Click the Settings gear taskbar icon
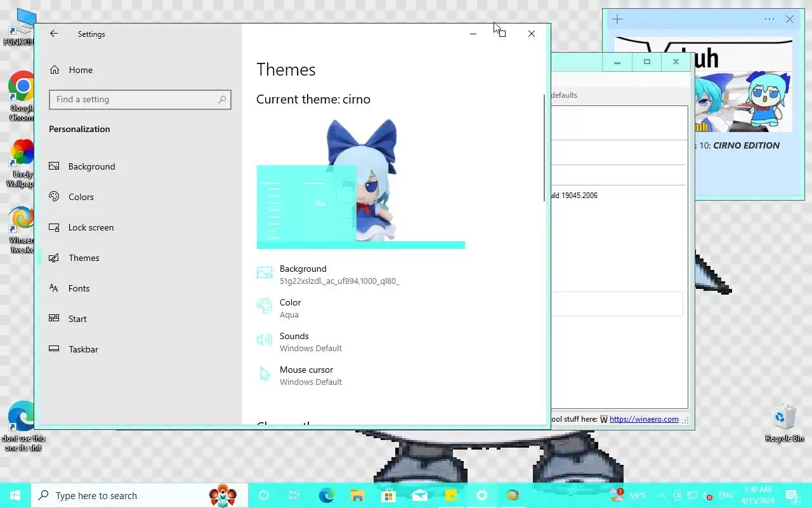Viewport: 812px width, 508px height. pyautogui.click(x=481, y=496)
